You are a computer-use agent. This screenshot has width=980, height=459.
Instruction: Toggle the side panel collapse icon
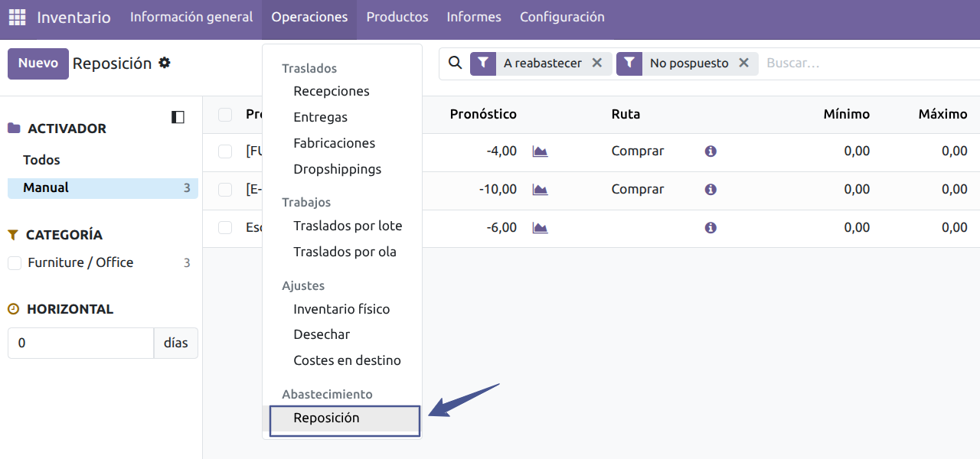coord(178,117)
